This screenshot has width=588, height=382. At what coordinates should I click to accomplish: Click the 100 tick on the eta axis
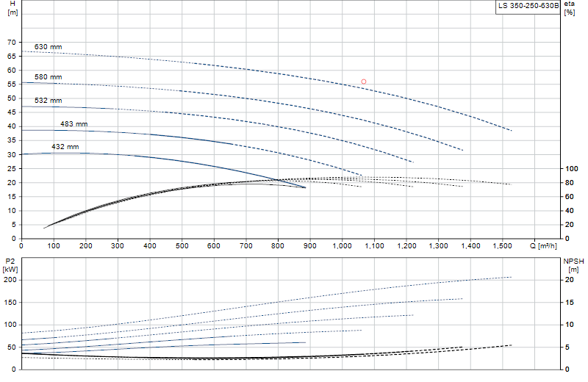tap(572, 169)
